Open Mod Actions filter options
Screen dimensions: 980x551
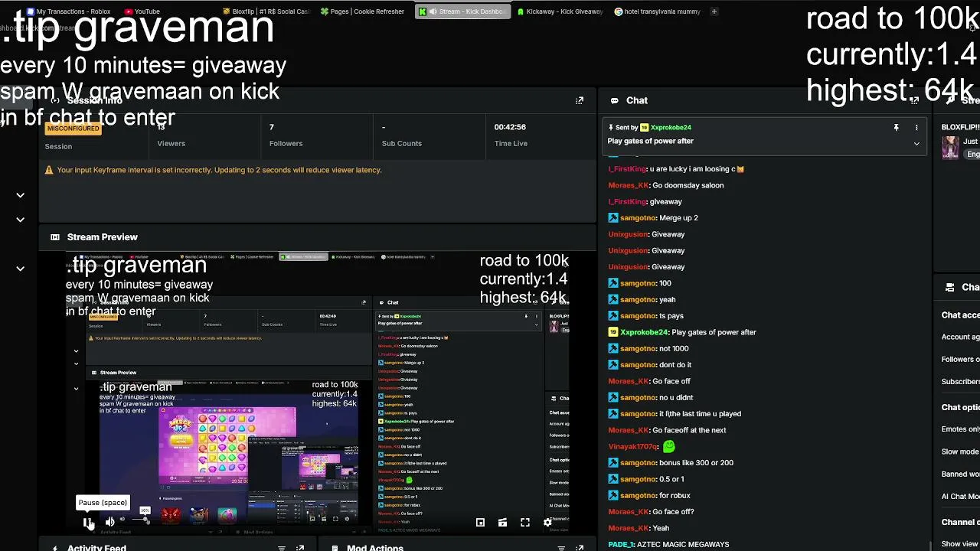click(x=561, y=548)
